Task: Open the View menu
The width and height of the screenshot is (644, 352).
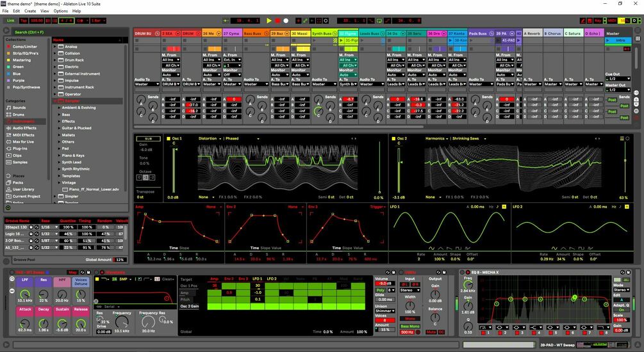Action: tap(44, 11)
